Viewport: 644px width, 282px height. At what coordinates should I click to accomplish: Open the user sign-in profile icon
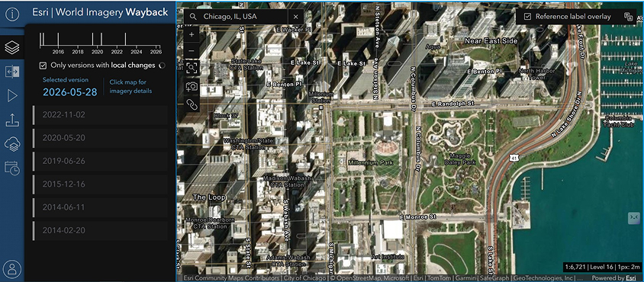(x=12, y=269)
